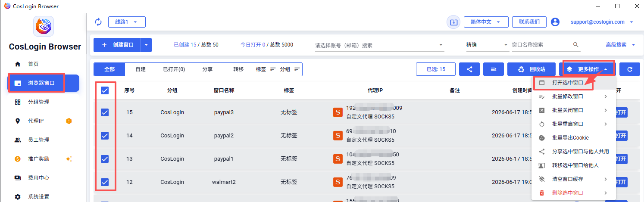The width and height of the screenshot is (644, 202).
Task: Click the sparkle icon beside 推广奖励
Action: point(69,159)
